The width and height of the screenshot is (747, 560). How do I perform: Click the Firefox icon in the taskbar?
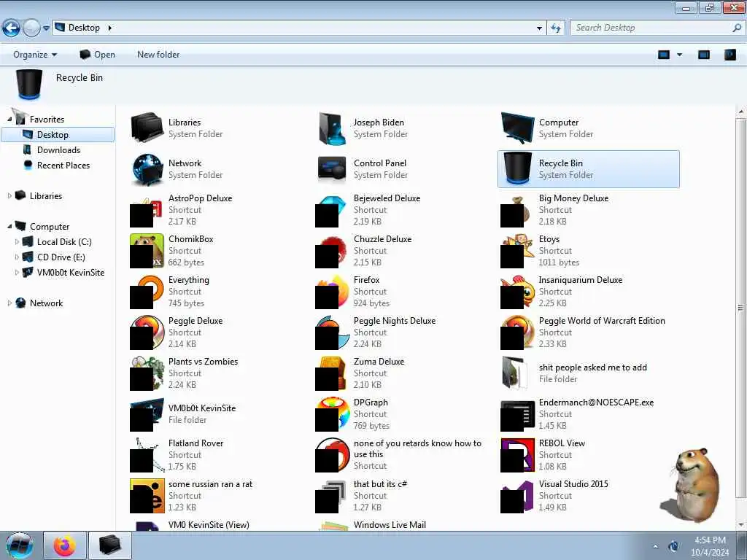pyautogui.click(x=65, y=545)
